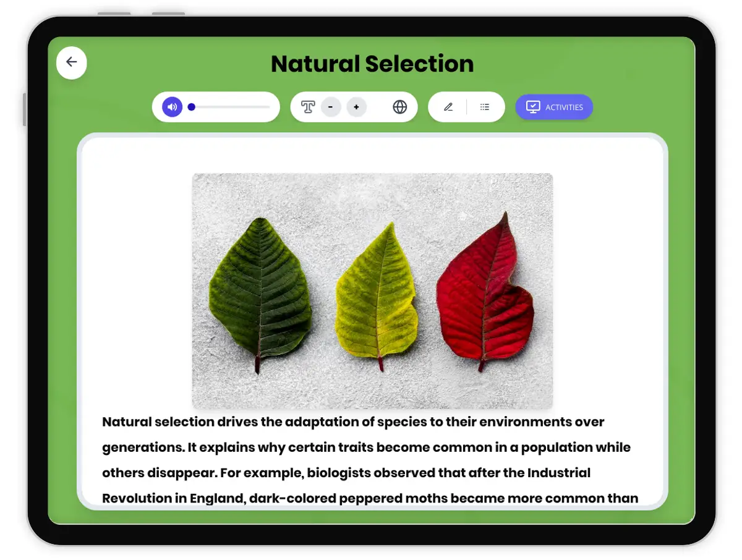Play the audio narration speaker button
Image resolution: width=742 pixels, height=560 pixels.
click(x=173, y=107)
